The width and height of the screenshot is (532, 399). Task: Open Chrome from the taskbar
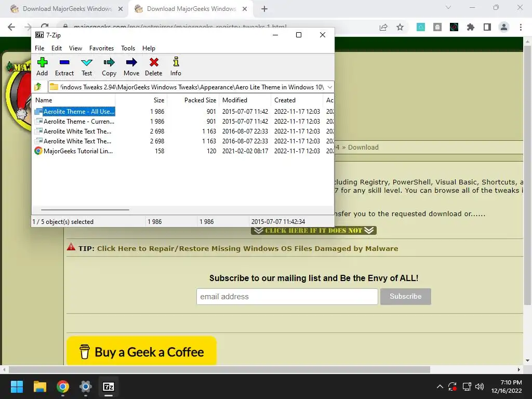pyautogui.click(x=63, y=387)
